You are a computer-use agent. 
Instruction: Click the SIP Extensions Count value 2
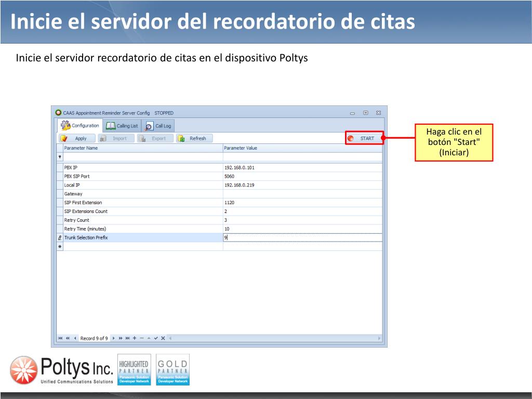pyautogui.click(x=225, y=211)
